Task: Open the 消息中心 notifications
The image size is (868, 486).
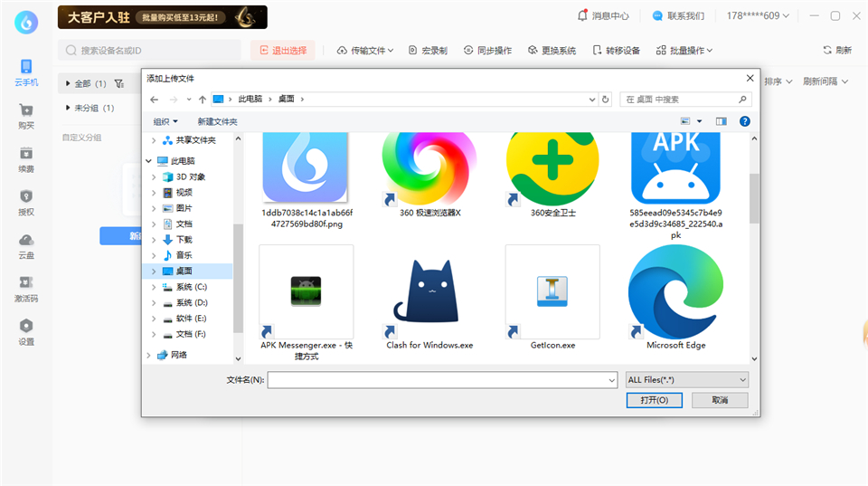Action: (603, 15)
